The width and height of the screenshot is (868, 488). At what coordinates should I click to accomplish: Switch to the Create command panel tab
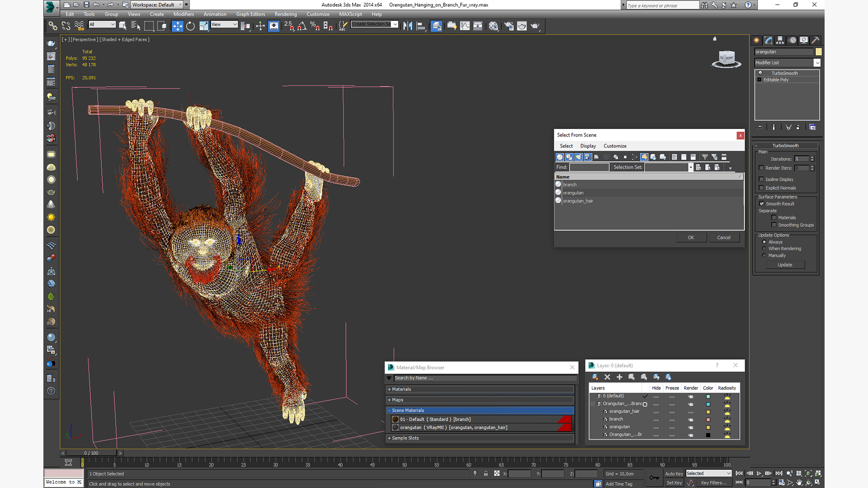(x=757, y=40)
